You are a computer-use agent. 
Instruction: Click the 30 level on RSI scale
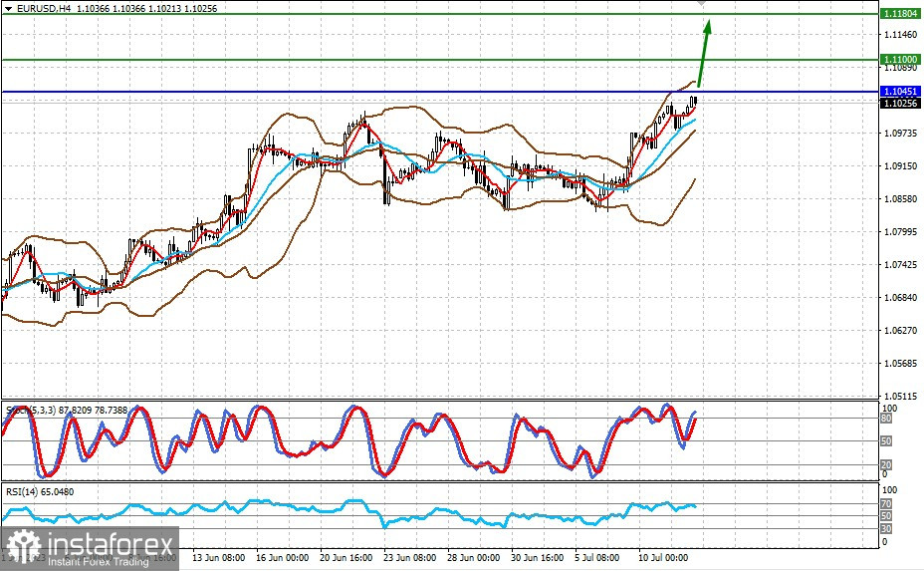click(x=886, y=528)
